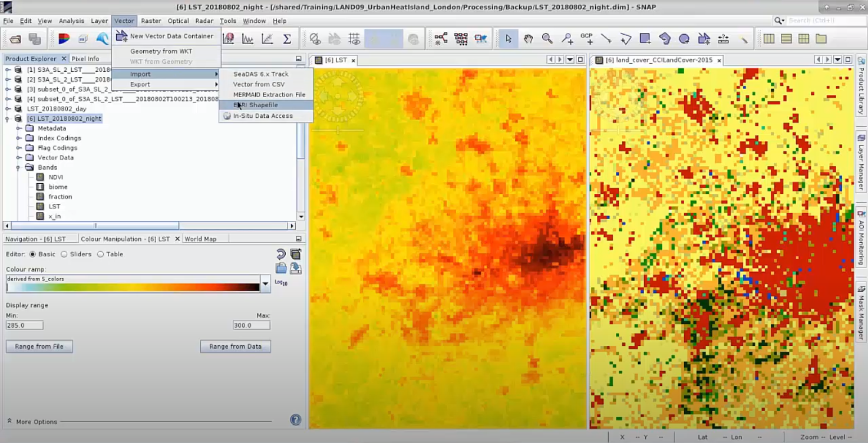
Task: Select the Basic editor radio button
Action: (x=32, y=254)
